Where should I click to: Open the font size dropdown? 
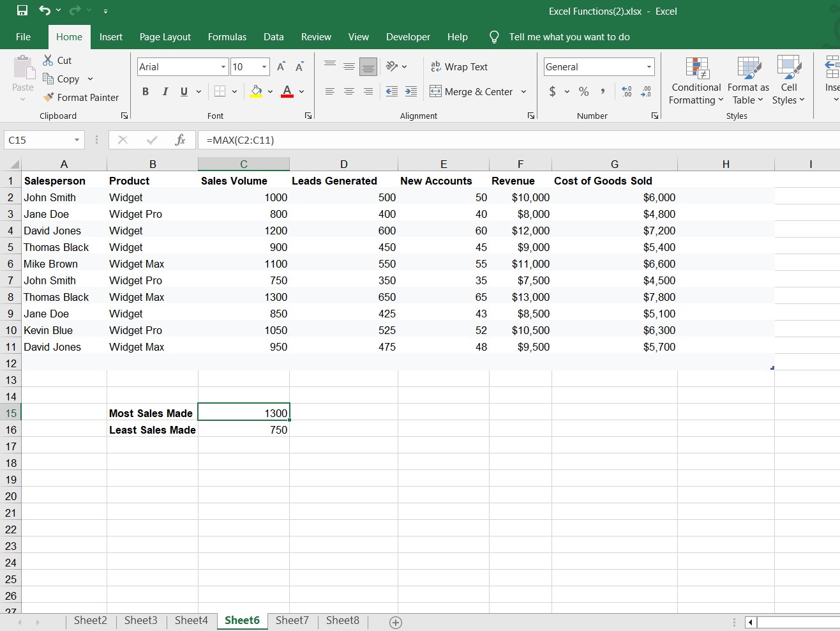pyautogui.click(x=264, y=66)
